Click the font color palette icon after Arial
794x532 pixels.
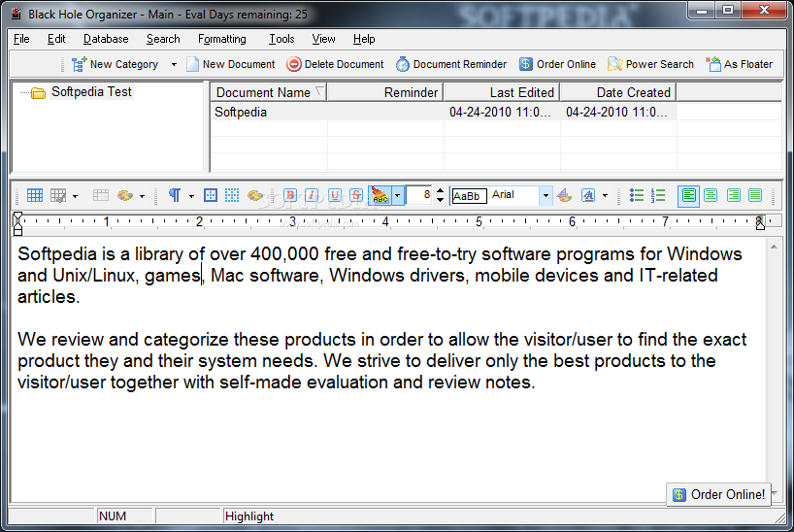click(564, 195)
